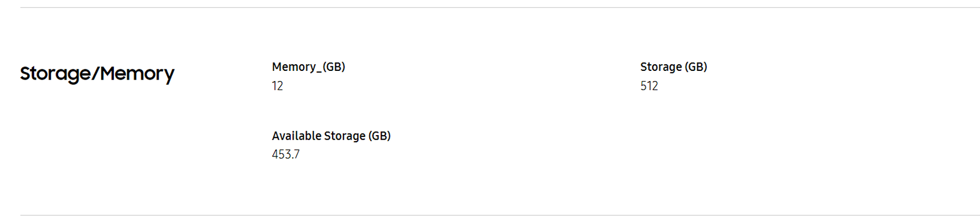Screen dimensions: 980x224
Task: Click the divider line below Available Storage
Action: click(500, 215)
